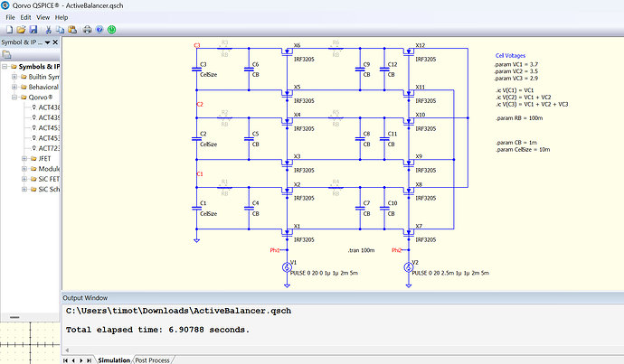624x364 pixels.
Task: Expand the SiC Sch folder
Action: pos(24,189)
